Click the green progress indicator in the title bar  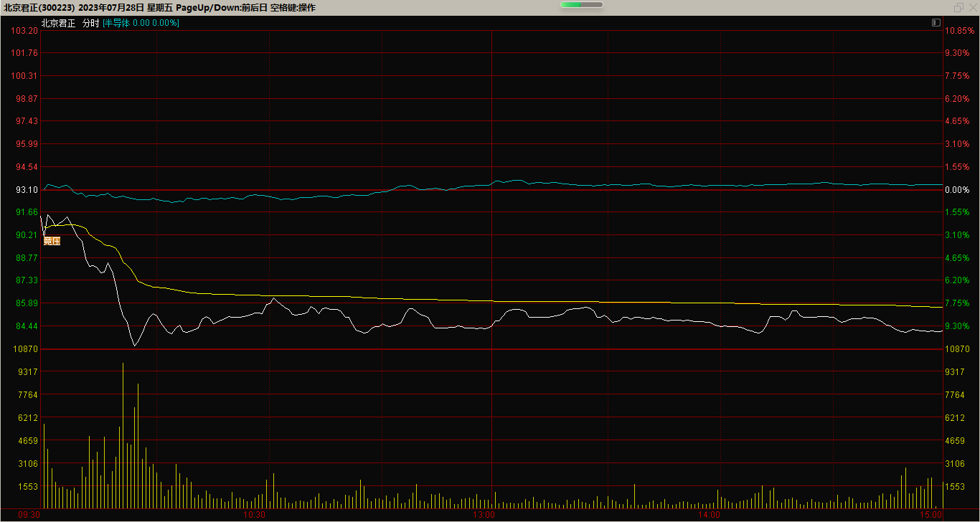click(582, 5)
